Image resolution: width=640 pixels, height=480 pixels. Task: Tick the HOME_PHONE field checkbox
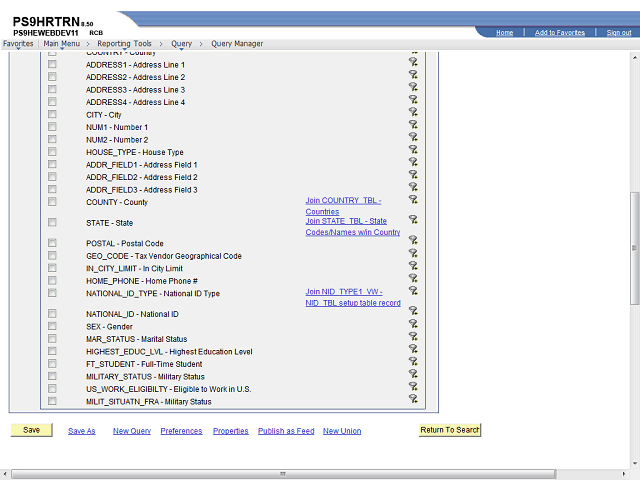52,280
